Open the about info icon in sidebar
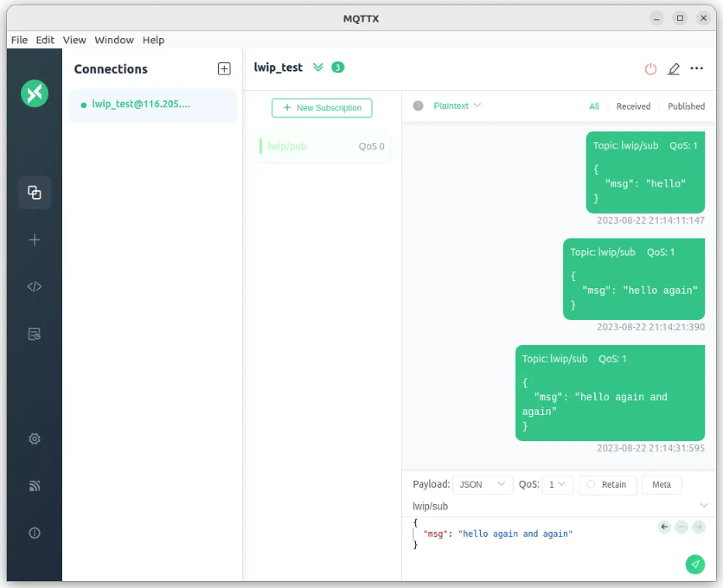Viewport: 723px width, 588px height. pos(34,533)
